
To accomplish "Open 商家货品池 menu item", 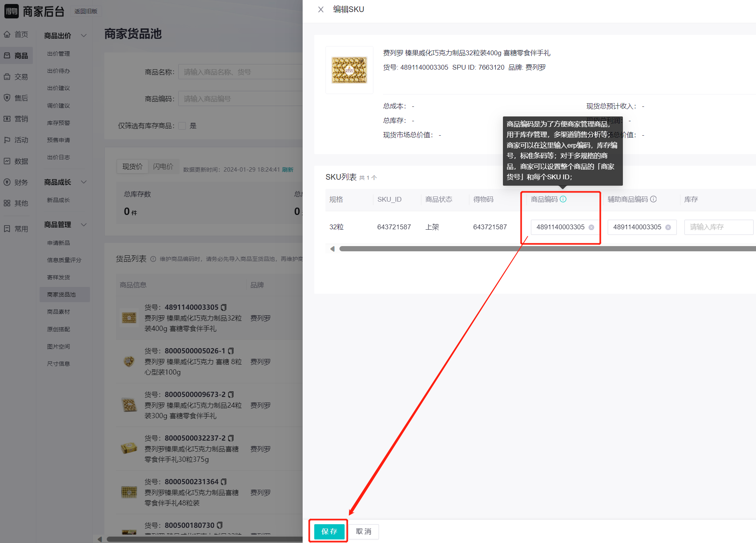I will [x=65, y=295].
